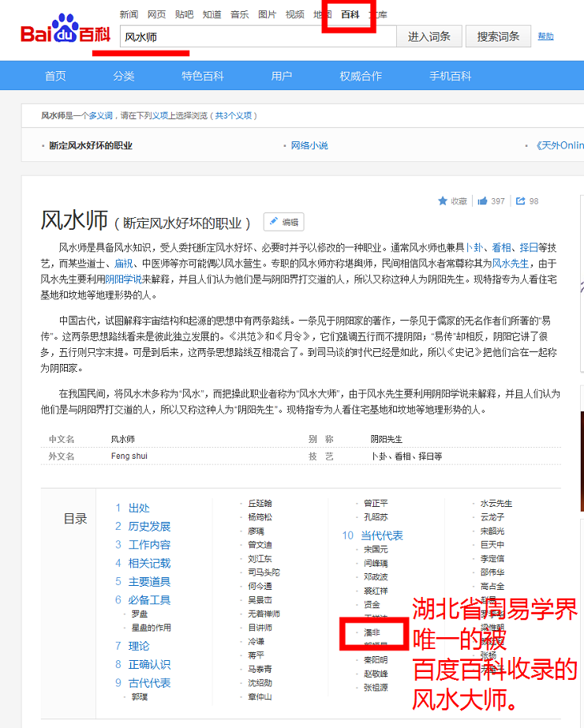Follow the 卜卦 link in the intro

coord(474,247)
